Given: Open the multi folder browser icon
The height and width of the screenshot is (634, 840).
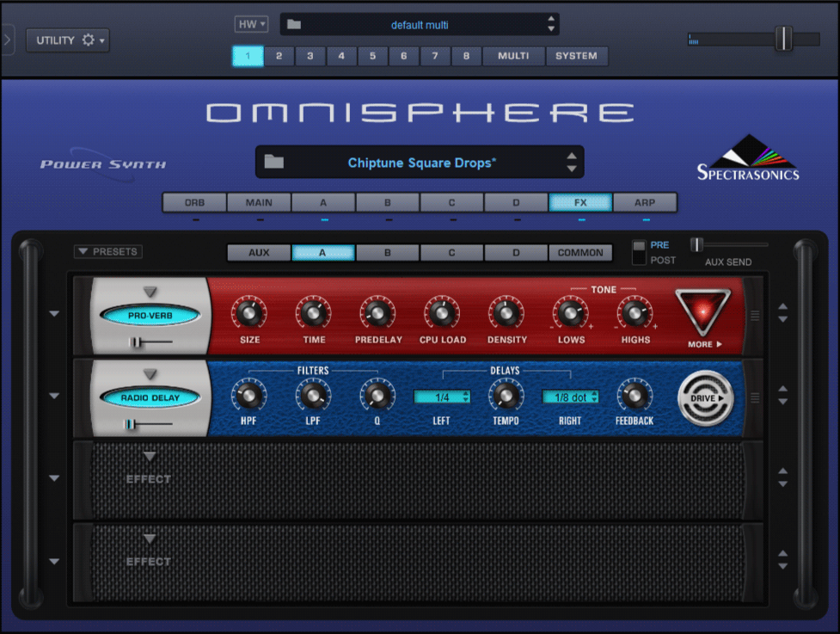Looking at the screenshot, I should click(293, 24).
